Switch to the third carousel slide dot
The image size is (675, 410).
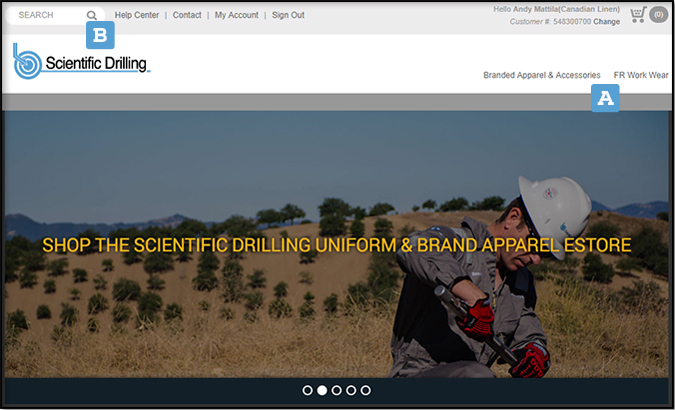(x=337, y=390)
